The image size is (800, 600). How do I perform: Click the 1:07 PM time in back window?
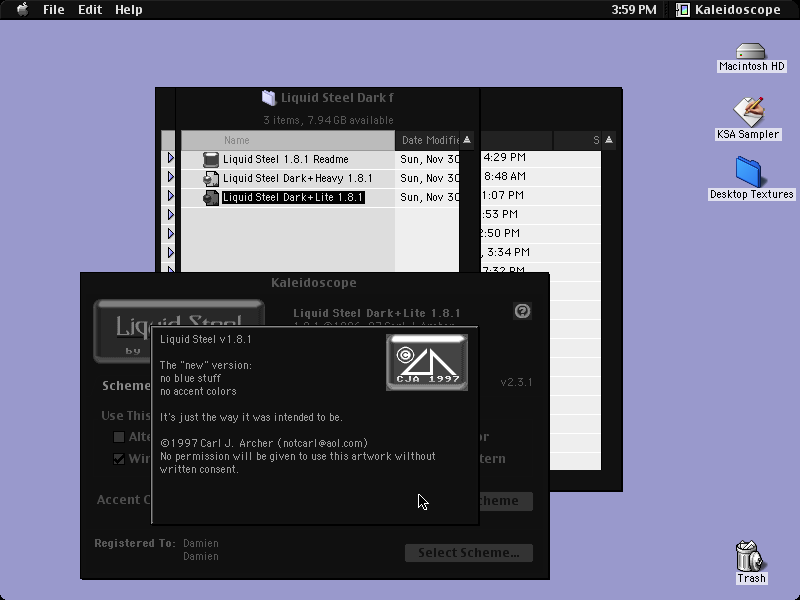[503, 195]
